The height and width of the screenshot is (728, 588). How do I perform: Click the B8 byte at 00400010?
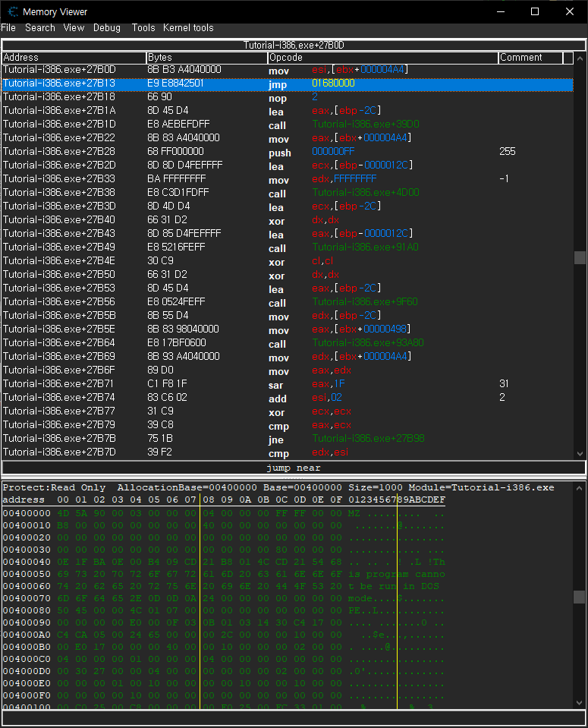(63, 525)
